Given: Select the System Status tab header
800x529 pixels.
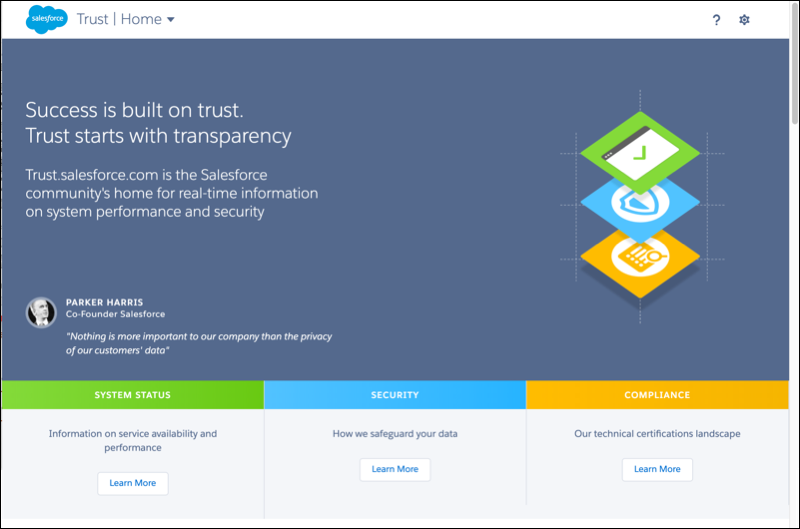Looking at the screenshot, I should coord(133,395).
